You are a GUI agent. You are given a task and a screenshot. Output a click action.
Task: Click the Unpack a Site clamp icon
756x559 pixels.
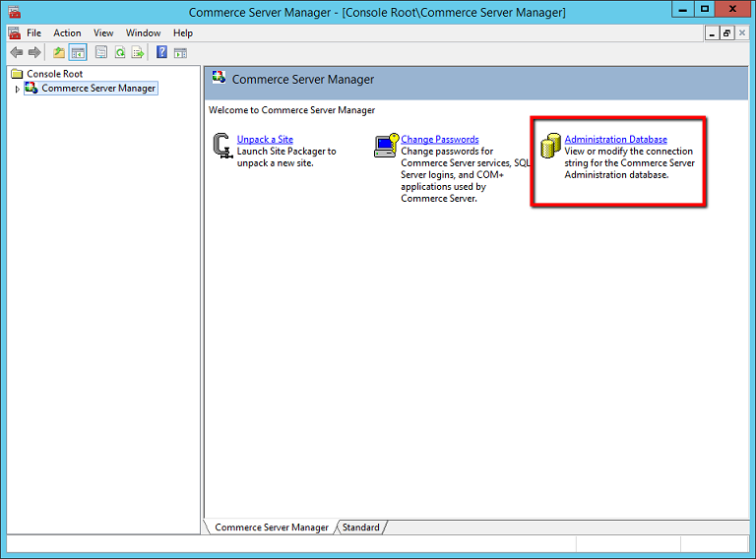coord(222,146)
